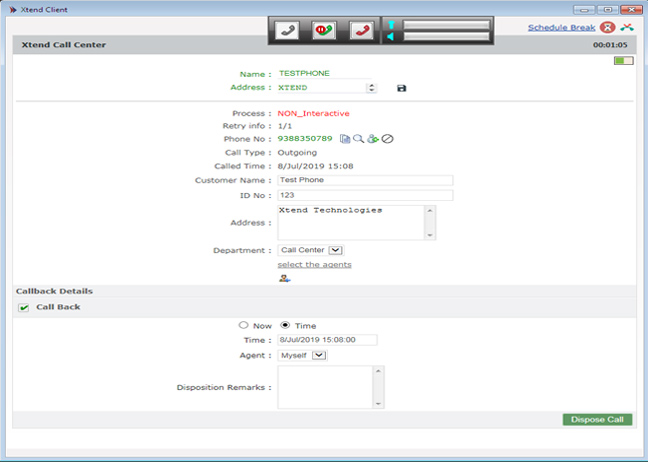This screenshot has width=648, height=462.
Task: Click the Customer Name input field
Action: pyautogui.click(x=365, y=180)
